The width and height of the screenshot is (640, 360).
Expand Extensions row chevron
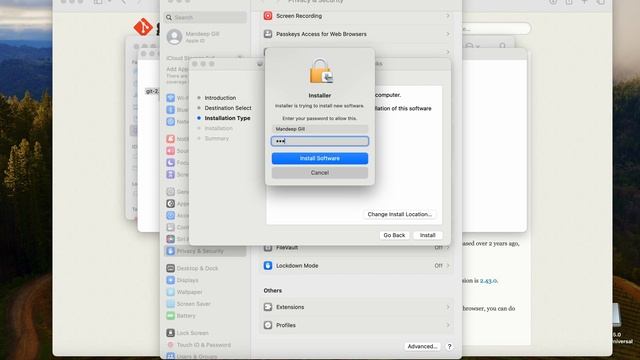[448, 307]
